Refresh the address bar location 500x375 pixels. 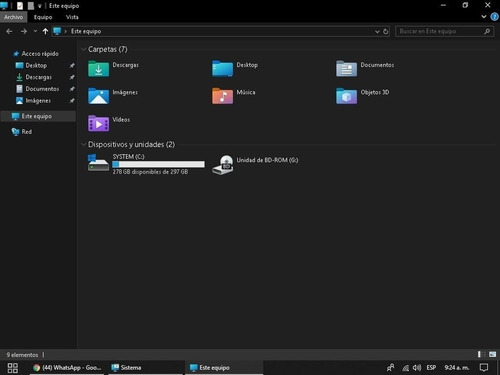click(386, 31)
